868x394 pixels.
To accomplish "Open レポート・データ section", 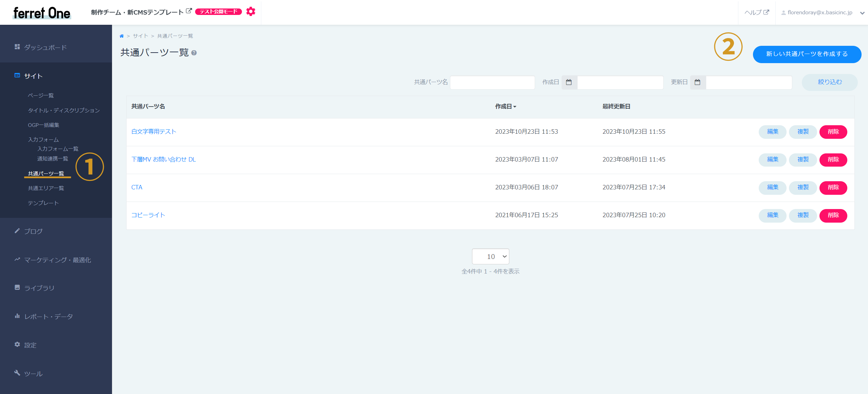I will click(x=49, y=317).
